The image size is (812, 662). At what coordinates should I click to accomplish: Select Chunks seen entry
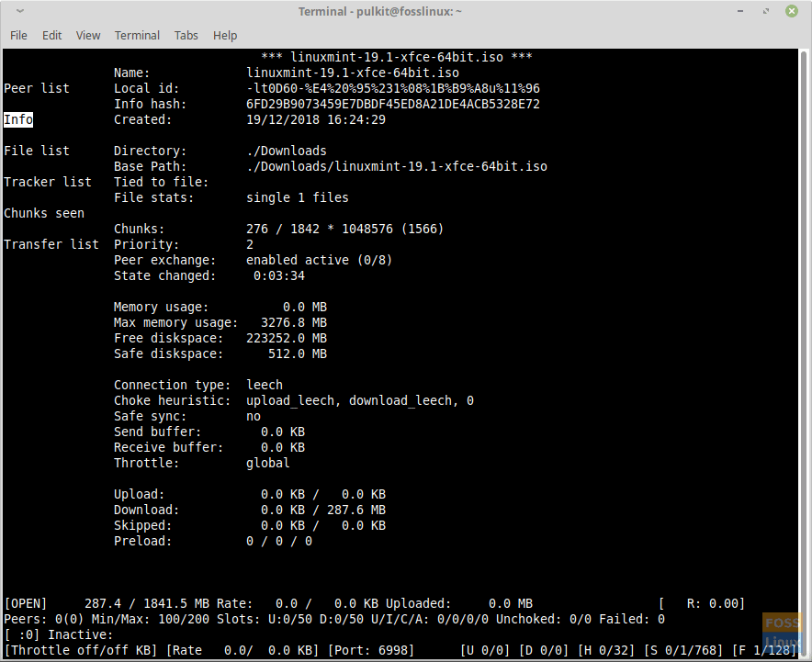tap(44, 213)
